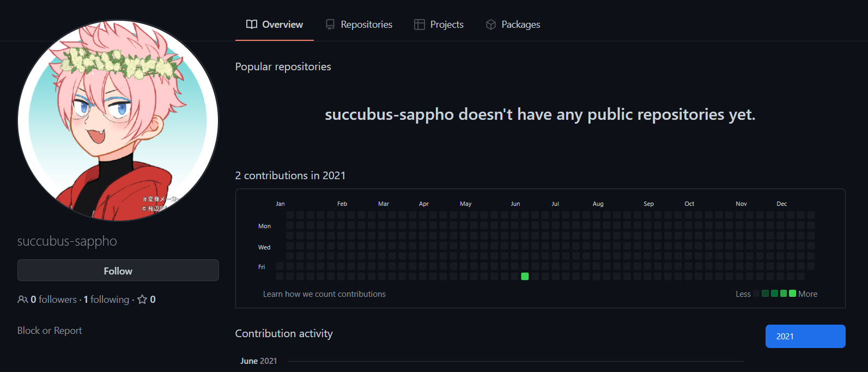The width and height of the screenshot is (868, 372).
Task: Click the 'More' legend label
Action: [x=808, y=294]
